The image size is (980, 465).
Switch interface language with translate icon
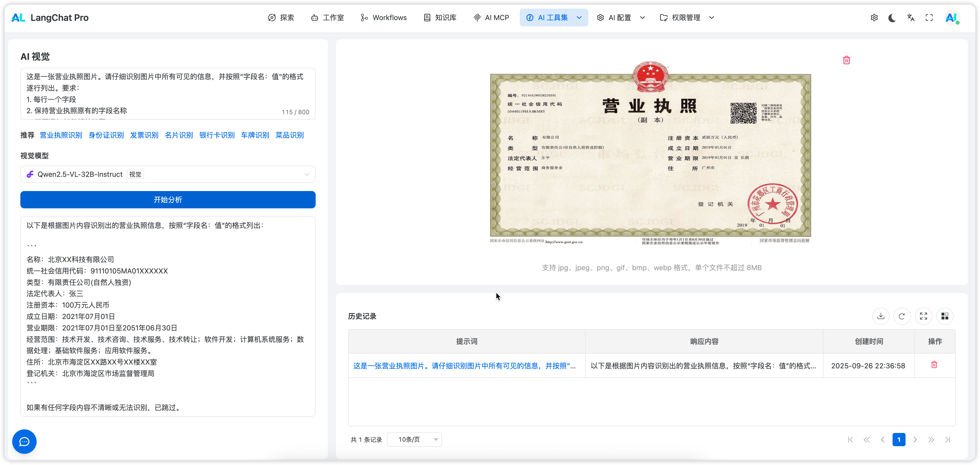coord(910,18)
